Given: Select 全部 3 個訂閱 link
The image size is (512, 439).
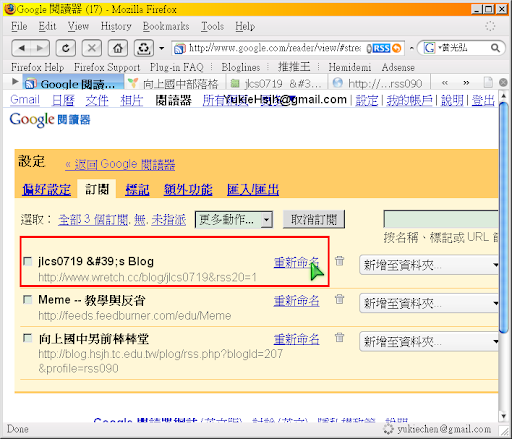Looking at the screenshot, I should tap(93, 220).
